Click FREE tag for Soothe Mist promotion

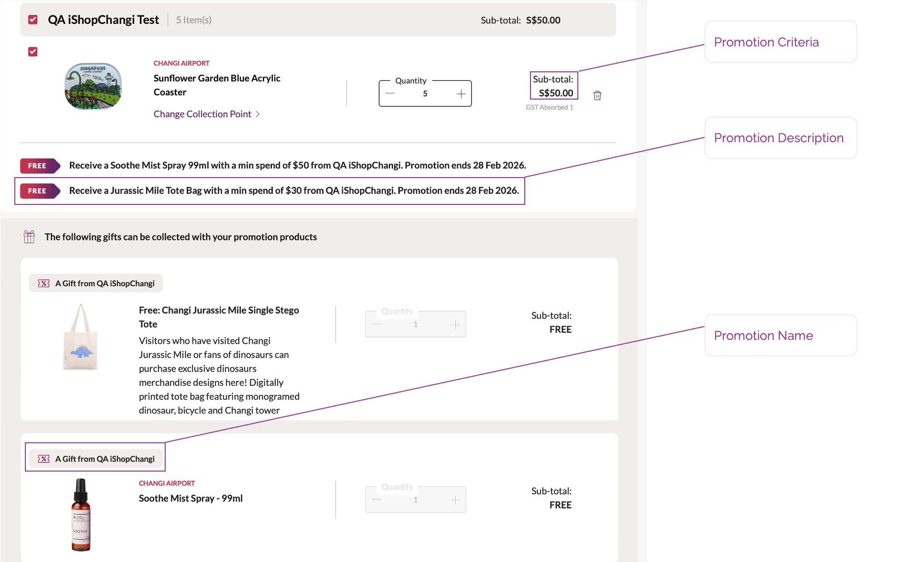tap(38, 166)
